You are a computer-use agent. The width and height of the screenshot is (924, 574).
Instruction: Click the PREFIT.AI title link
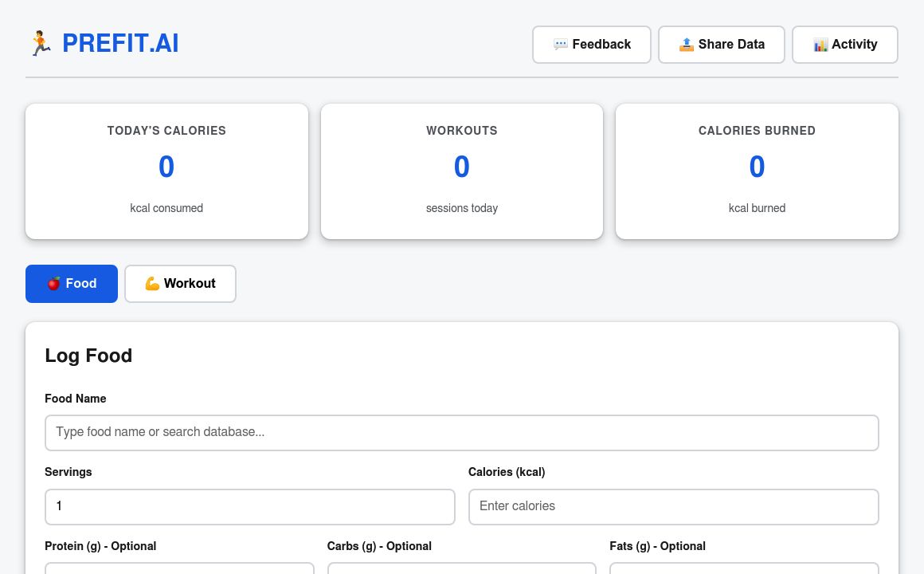[x=120, y=43]
